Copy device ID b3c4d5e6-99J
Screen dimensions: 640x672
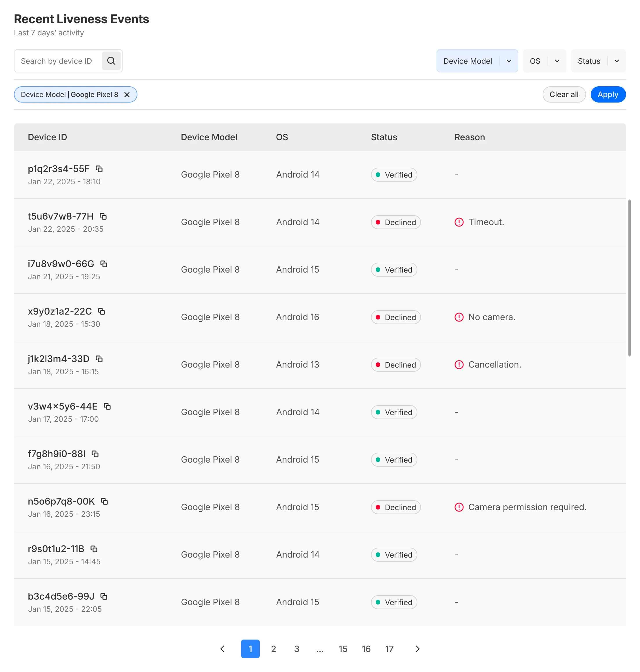tap(104, 596)
